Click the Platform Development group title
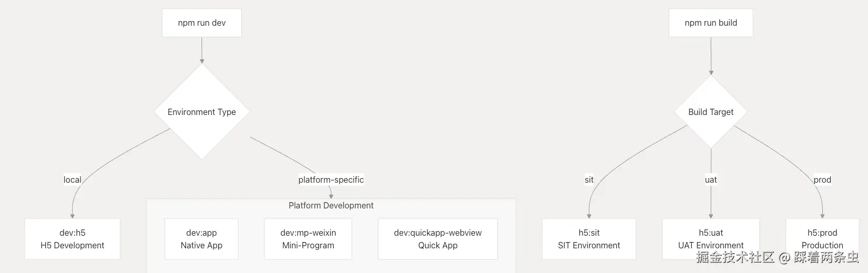The height and width of the screenshot is (273, 868). (x=331, y=205)
